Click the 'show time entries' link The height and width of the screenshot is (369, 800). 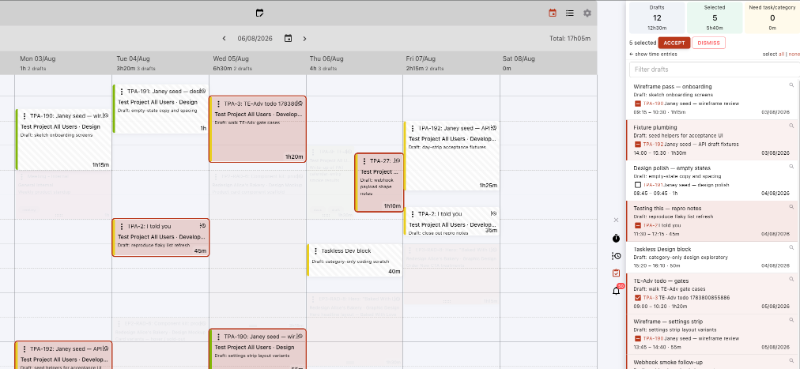click(x=654, y=54)
